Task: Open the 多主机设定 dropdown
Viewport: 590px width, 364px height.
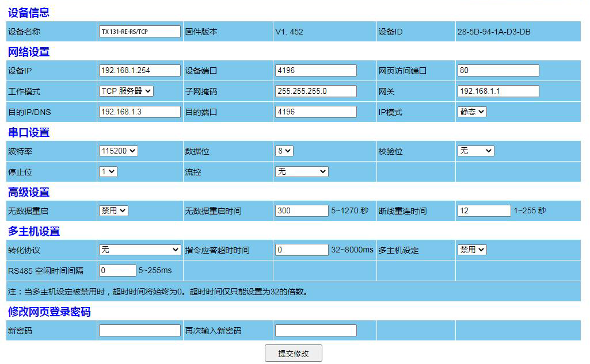Action: [x=472, y=250]
